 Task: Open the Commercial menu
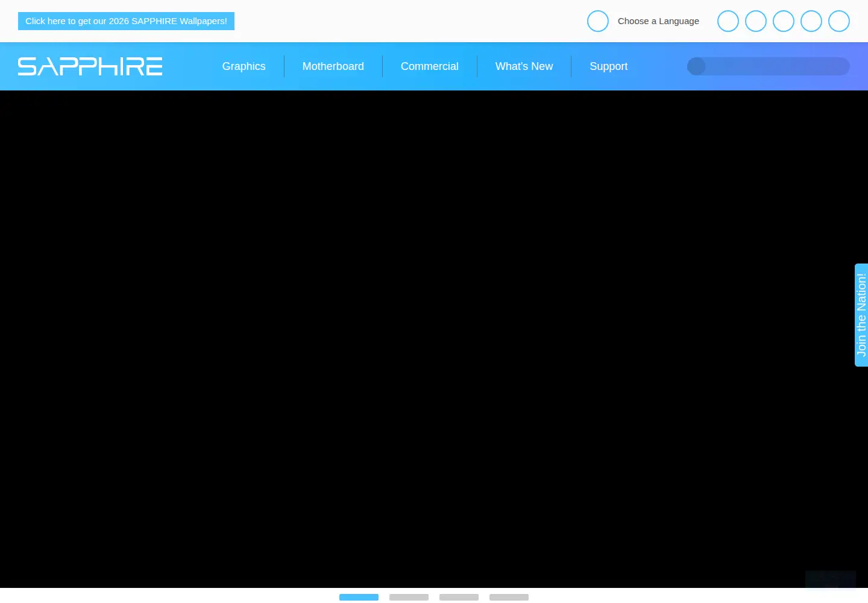pos(430,66)
